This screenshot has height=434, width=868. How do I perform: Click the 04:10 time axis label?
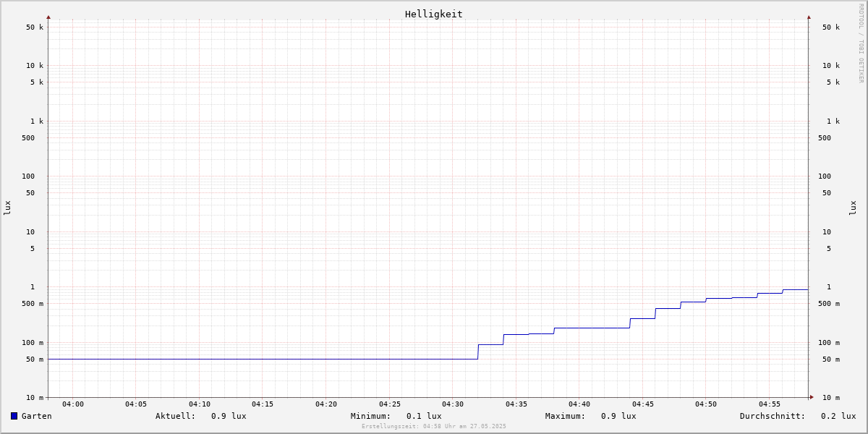(200, 404)
